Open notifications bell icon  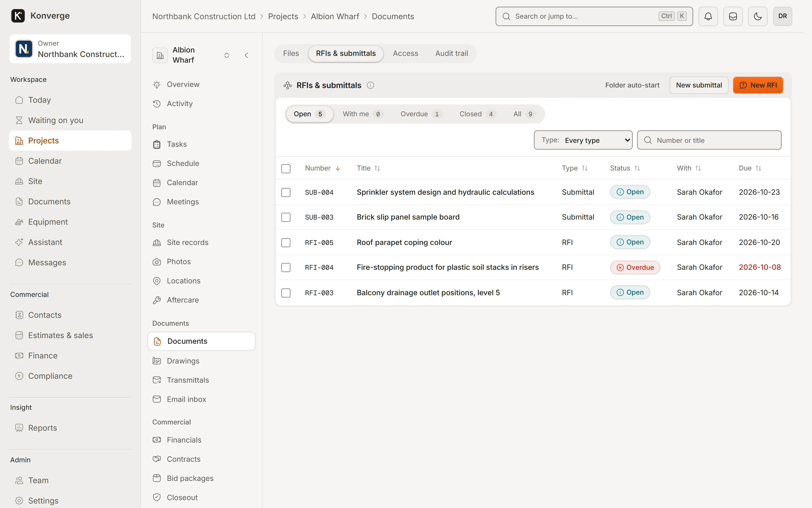tap(708, 16)
